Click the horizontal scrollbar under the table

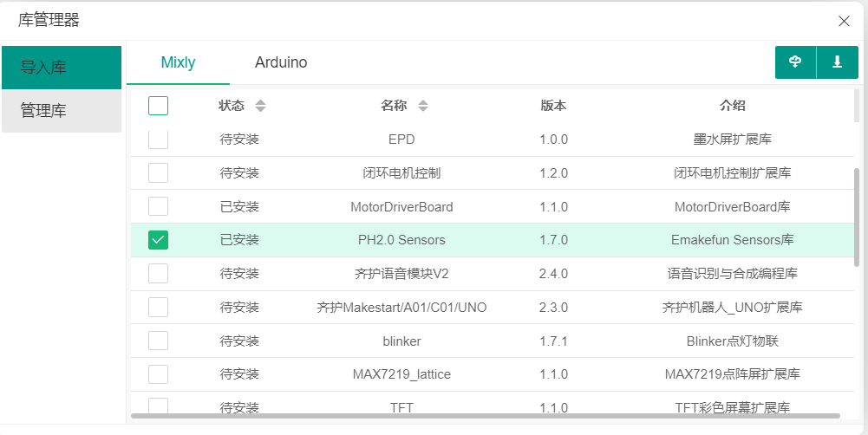tap(486, 416)
